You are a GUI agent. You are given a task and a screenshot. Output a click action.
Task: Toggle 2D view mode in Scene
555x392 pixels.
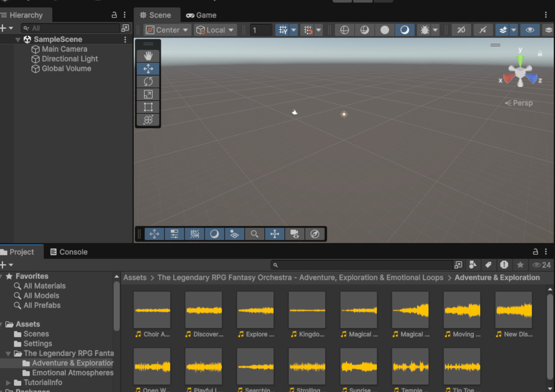(x=461, y=30)
